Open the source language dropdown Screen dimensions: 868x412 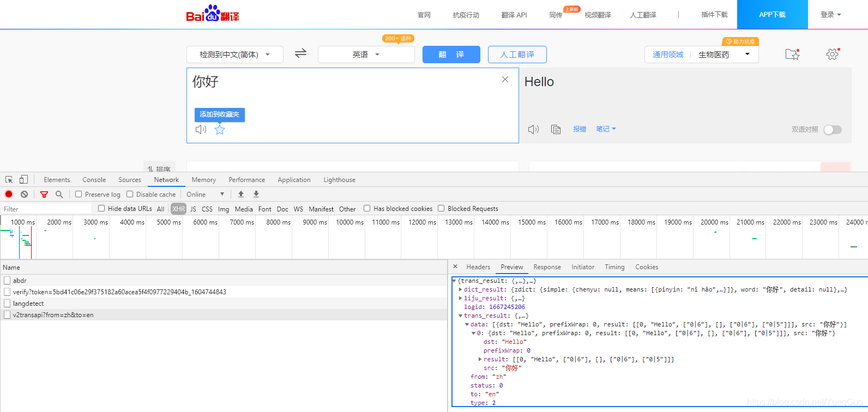(235, 54)
